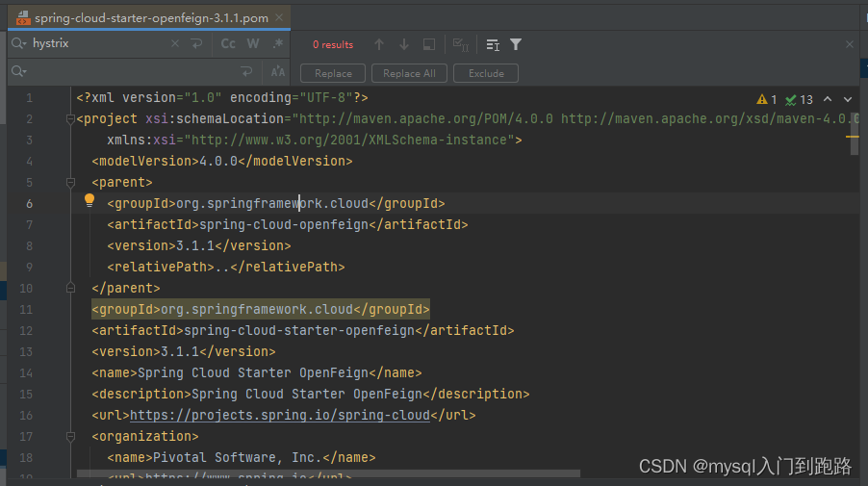
Task: Click line number 14 in gutter
Action: pyautogui.click(x=26, y=373)
